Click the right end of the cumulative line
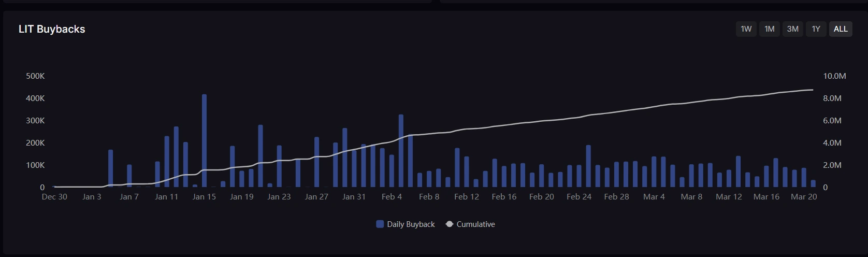The height and width of the screenshot is (257, 868). tap(812, 90)
